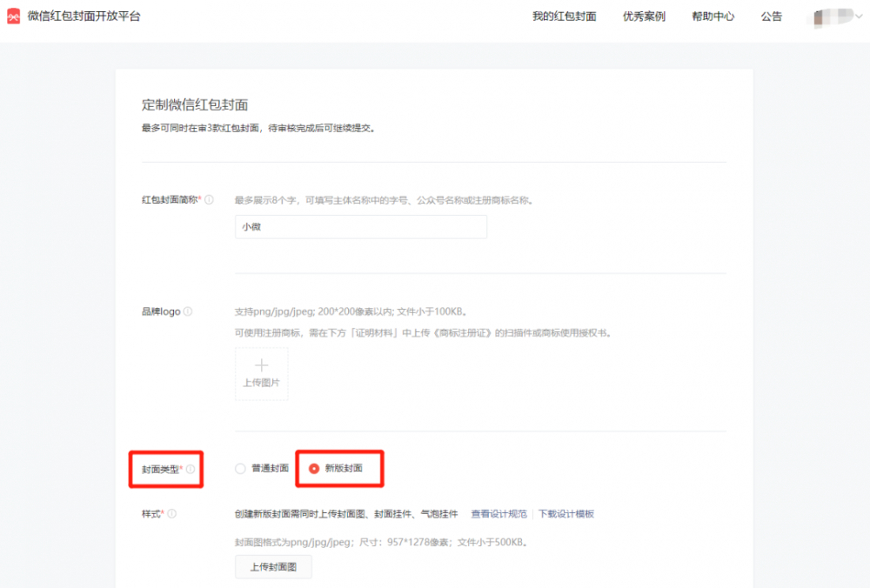Click the 微信红包封面开放平台 title text
The width and height of the screenshot is (870, 588).
pos(84,16)
